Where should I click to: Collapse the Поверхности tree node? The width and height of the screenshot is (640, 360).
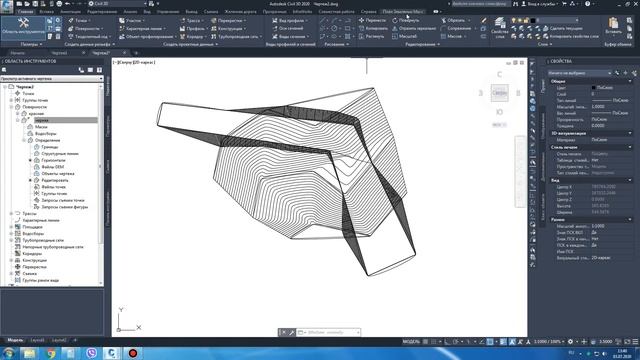point(11,107)
